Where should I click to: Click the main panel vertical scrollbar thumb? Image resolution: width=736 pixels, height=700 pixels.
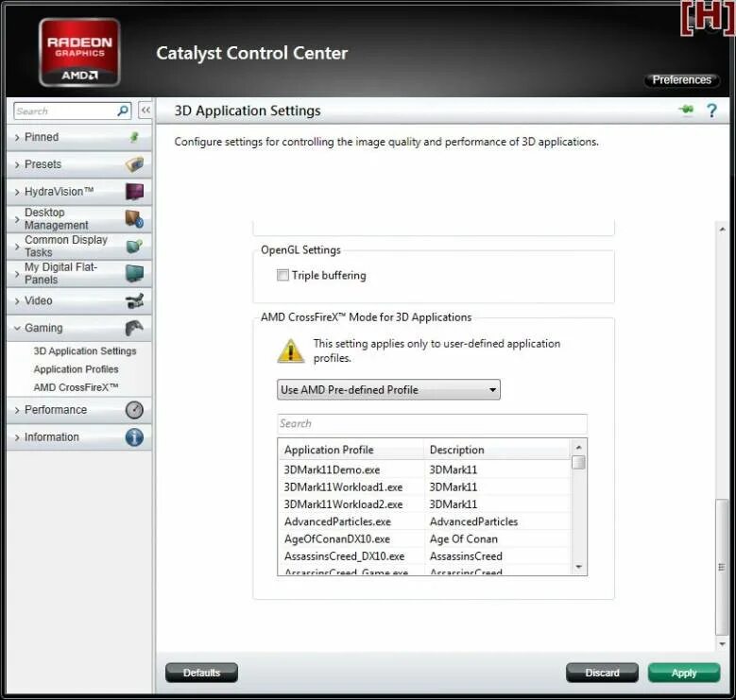coord(722,567)
